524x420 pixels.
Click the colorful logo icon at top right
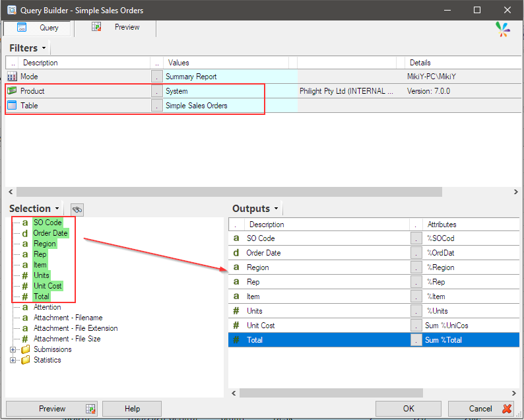point(503,30)
